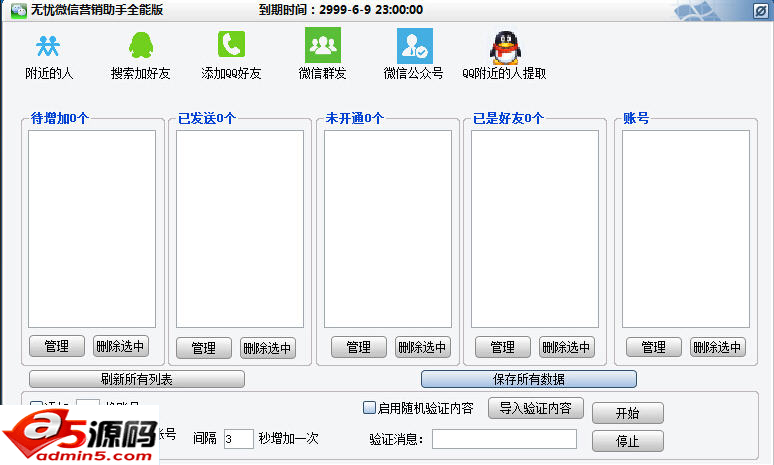Click the 开始 start button
The width and height of the screenshot is (774, 465).
(x=627, y=413)
